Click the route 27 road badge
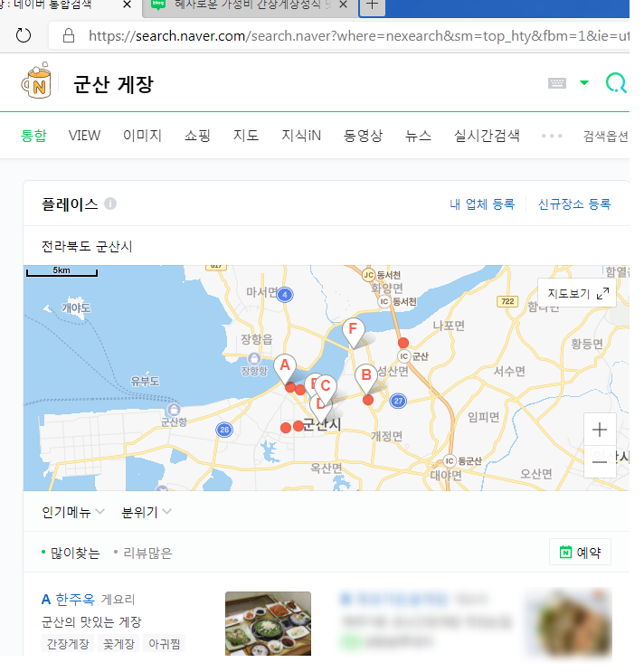Viewport: 644px width, 672px height. [x=398, y=402]
